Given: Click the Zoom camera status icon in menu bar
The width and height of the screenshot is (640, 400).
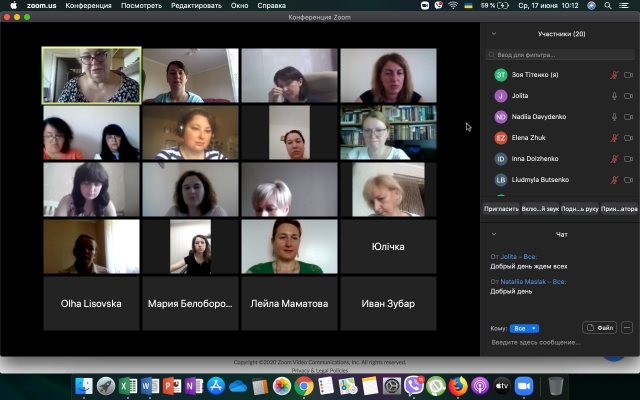Looking at the screenshot, I should click(424, 6).
